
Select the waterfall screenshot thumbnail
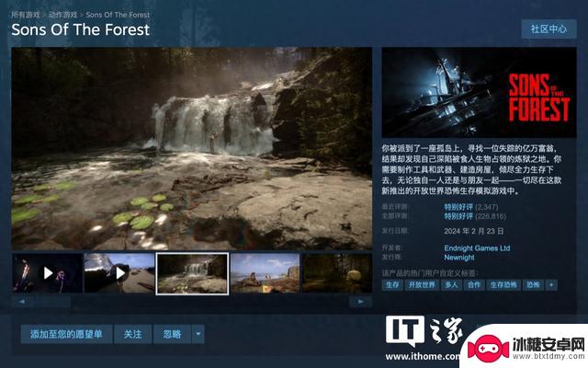point(192,273)
